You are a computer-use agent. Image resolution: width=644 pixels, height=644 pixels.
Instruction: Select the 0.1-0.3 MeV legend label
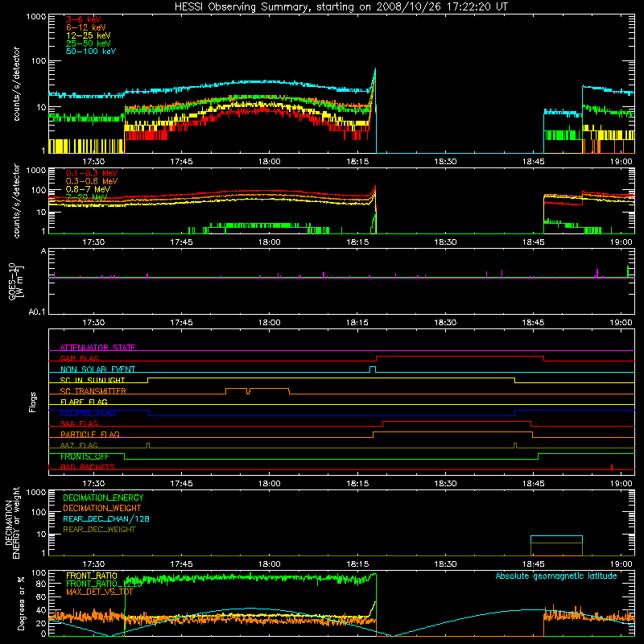(92, 173)
